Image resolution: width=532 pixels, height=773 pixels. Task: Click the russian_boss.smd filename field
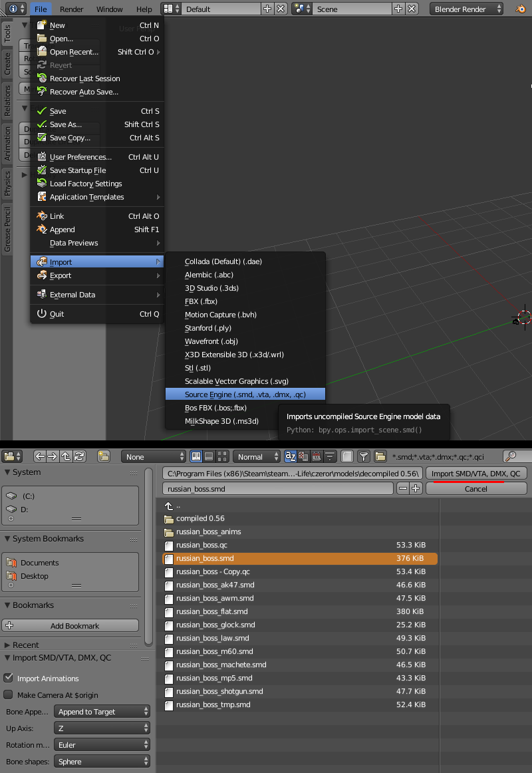(278, 488)
